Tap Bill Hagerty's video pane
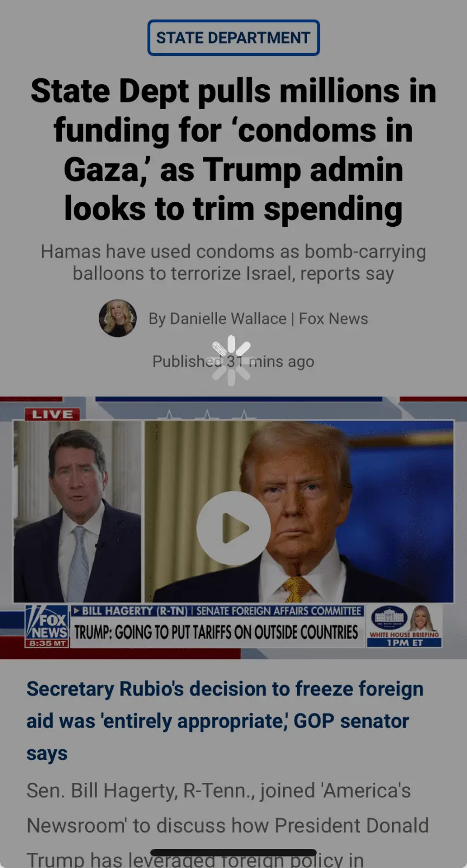Image resolution: width=467 pixels, height=868 pixels. pos(77,512)
